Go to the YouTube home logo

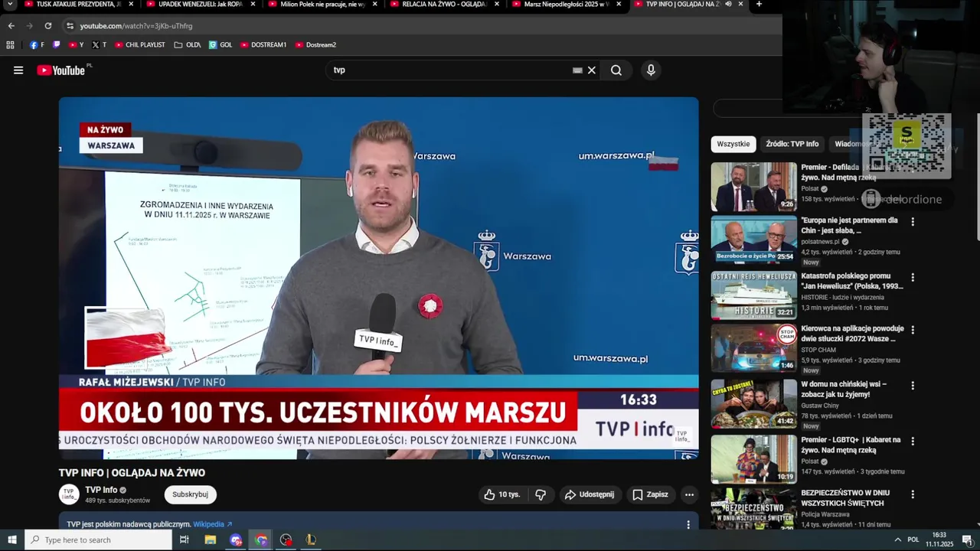[60, 70]
